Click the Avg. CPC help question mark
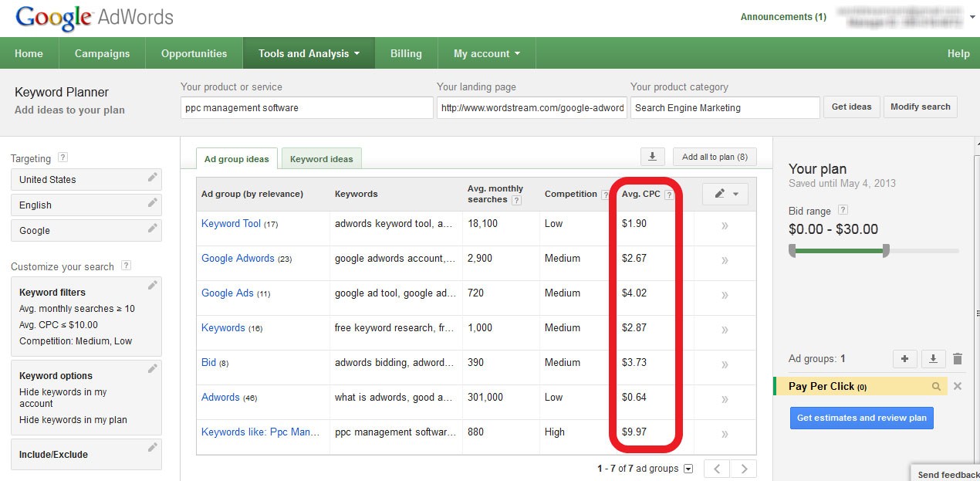 coord(669,195)
